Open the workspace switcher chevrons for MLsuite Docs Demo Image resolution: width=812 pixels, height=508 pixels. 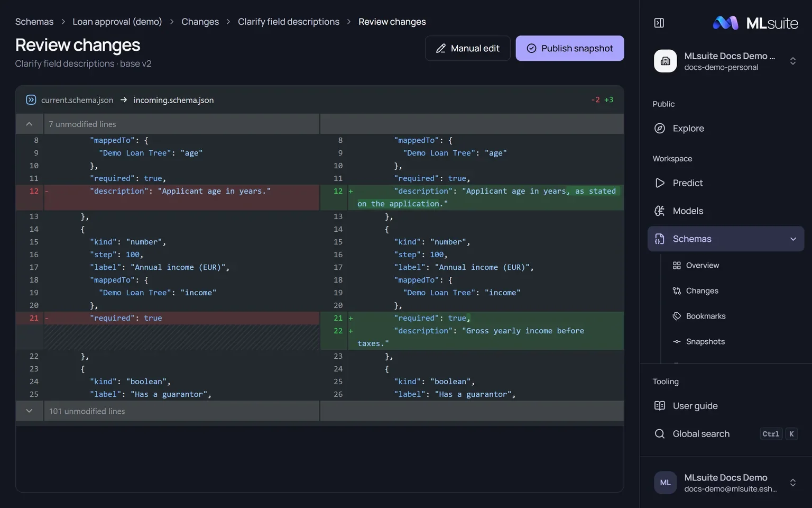pos(793,61)
